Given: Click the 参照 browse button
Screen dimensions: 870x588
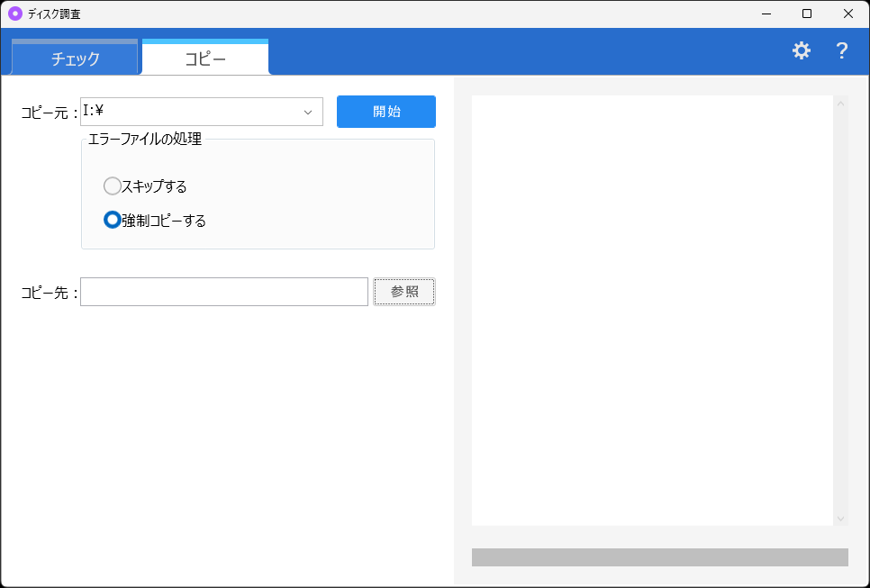Looking at the screenshot, I should click(403, 291).
